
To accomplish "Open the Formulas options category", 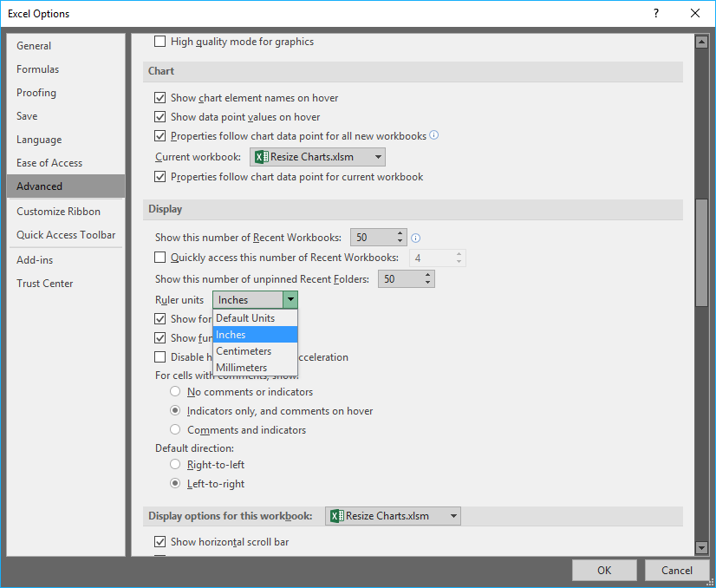I will coord(66,69).
